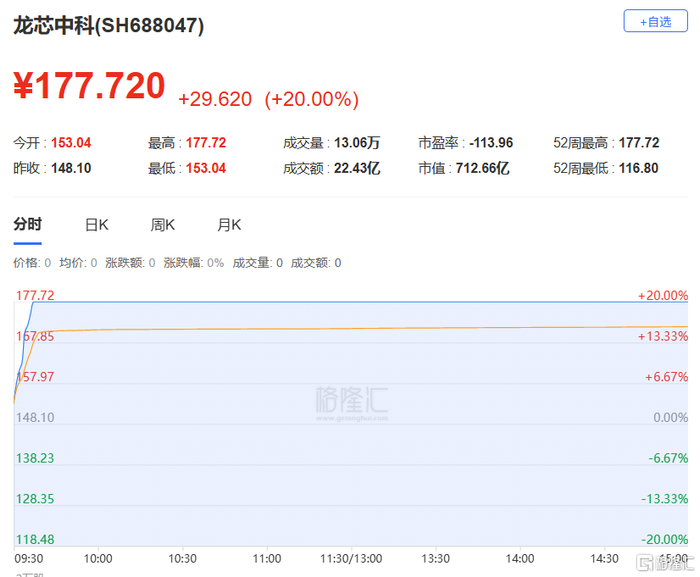
Task: Click right axis label +6.67%
Action: 666,377
